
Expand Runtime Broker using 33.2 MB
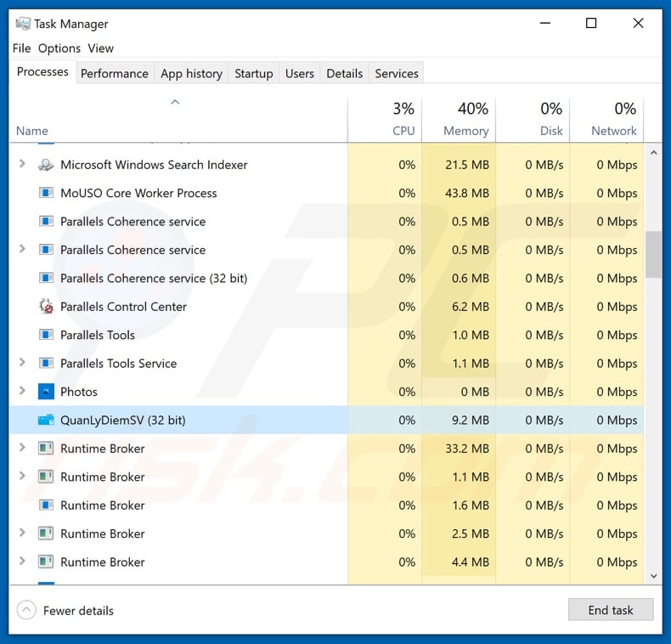click(22, 448)
